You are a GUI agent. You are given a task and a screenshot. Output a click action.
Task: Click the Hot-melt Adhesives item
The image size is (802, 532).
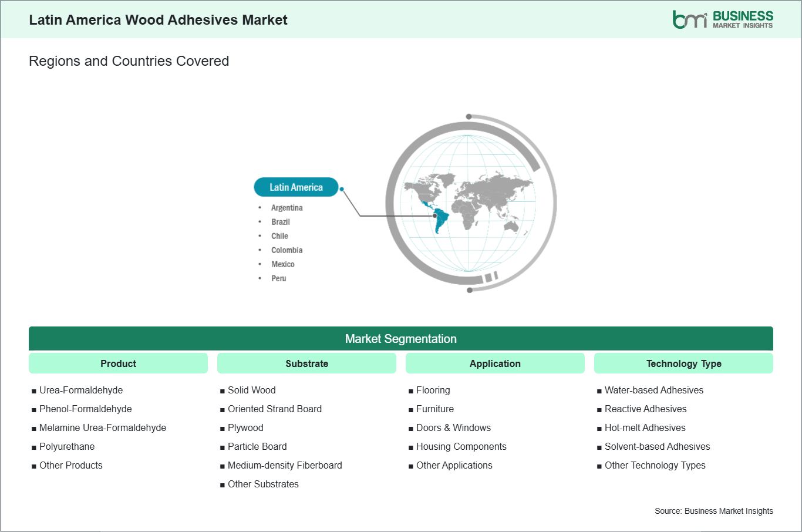645,427
